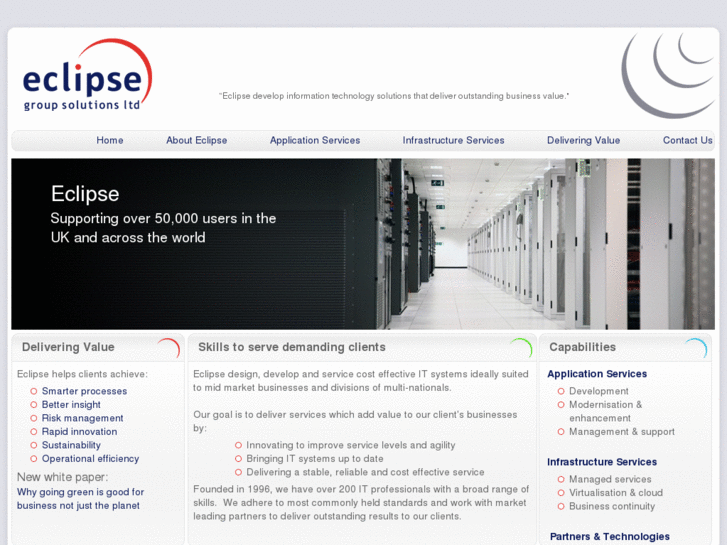Click Managed services item
727x545 pixels.
click(x=610, y=479)
